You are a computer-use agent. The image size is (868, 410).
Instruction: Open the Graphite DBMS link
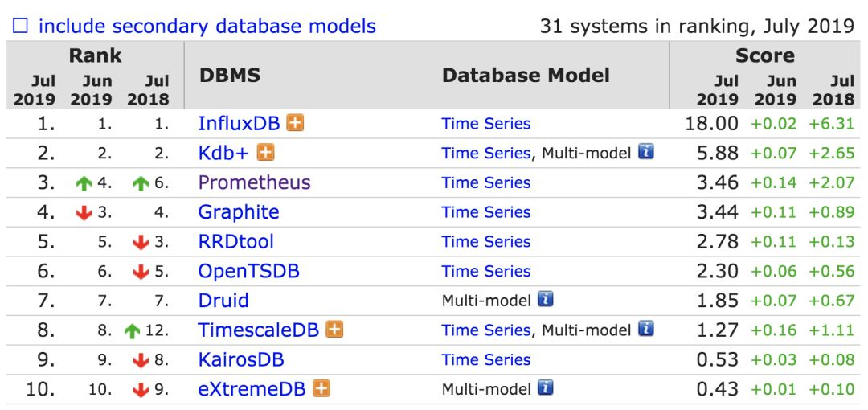pyautogui.click(x=239, y=212)
